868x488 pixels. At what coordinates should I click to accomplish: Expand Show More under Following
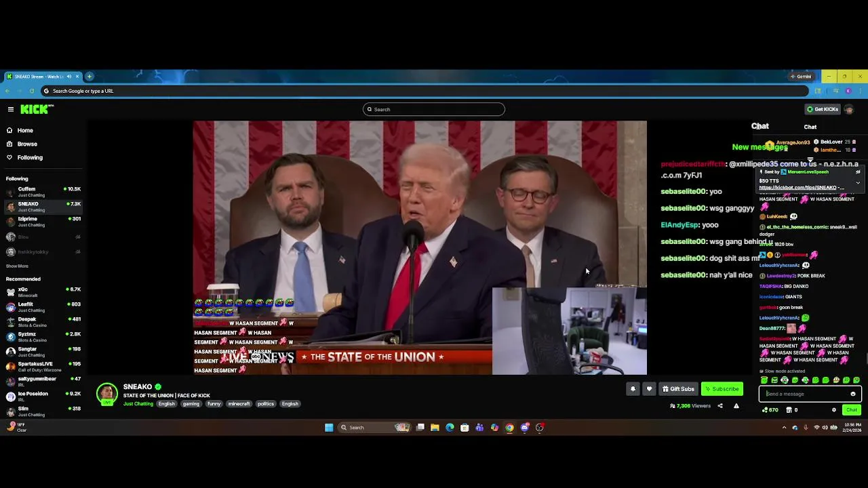pyautogui.click(x=17, y=266)
